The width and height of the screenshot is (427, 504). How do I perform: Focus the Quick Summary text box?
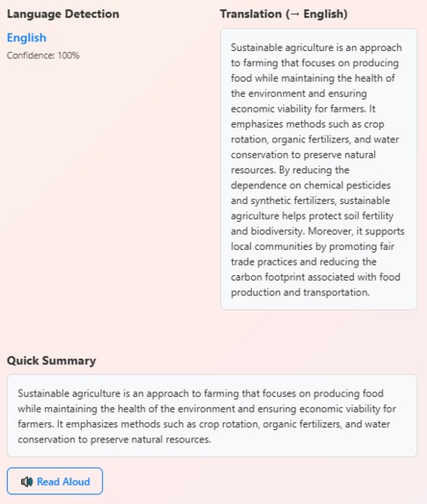[212, 416]
